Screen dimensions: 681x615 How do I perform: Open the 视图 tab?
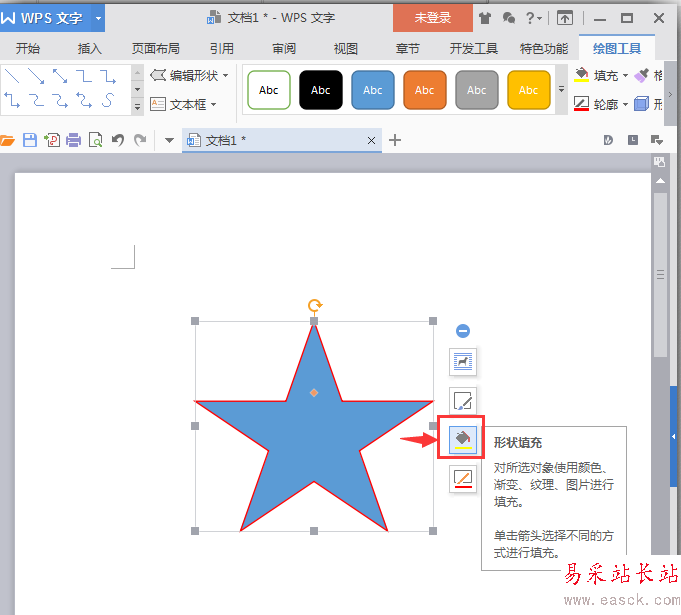(346, 48)
